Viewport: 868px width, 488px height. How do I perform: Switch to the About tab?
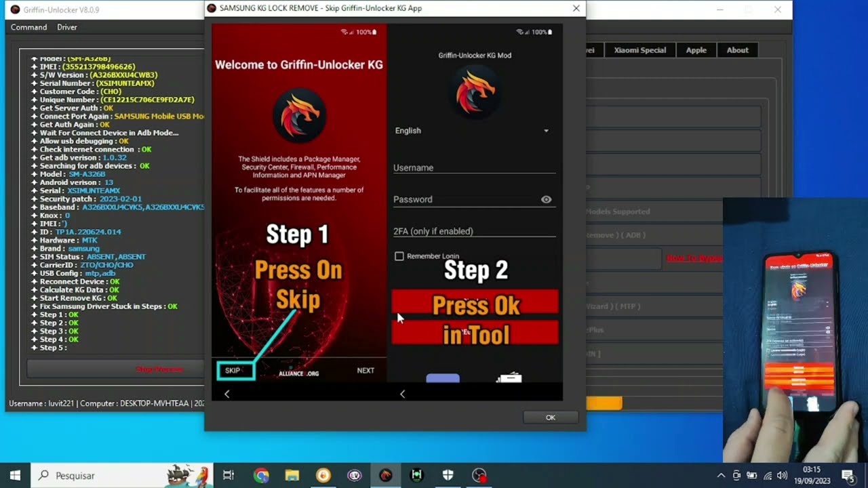click(x=737, y=50)
